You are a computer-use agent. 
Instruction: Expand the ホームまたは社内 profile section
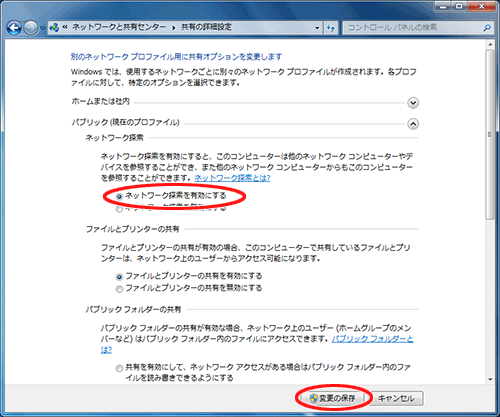point(413,103)
